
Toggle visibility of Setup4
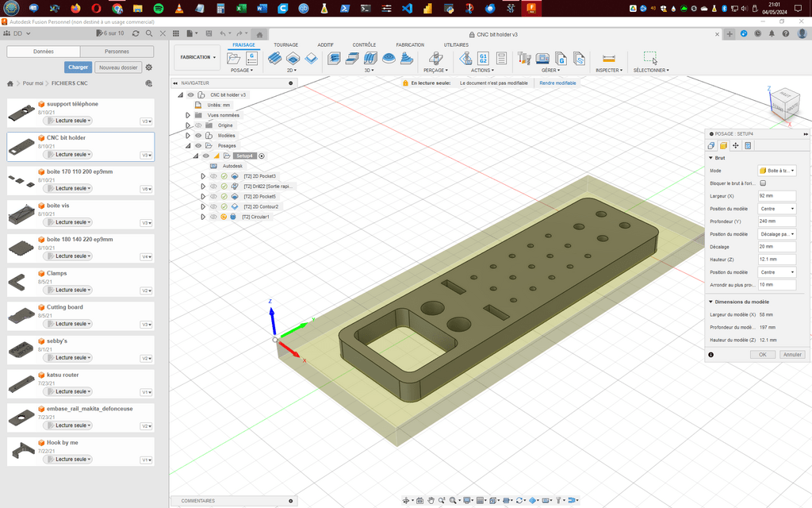(x=206, y=156)
